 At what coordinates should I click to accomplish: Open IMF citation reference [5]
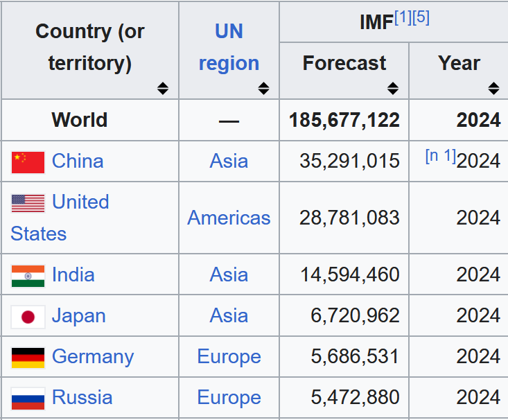click(x=421, y=18)
